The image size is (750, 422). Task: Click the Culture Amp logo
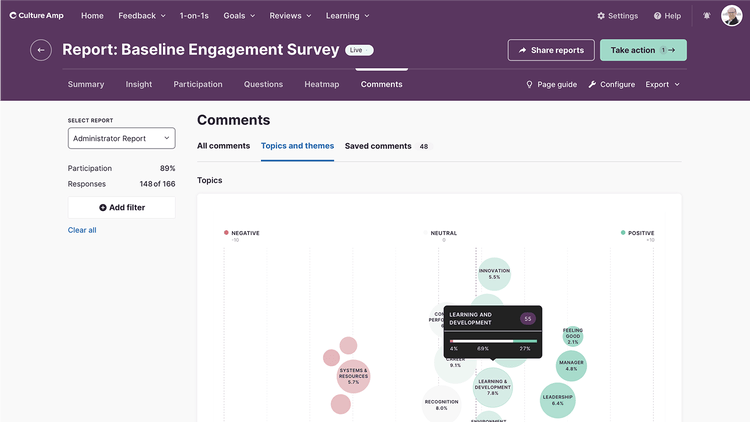coord(36,16)
